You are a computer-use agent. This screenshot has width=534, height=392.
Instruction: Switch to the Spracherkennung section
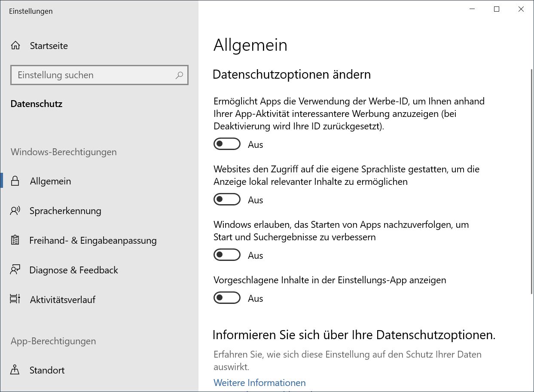(65, 211)
